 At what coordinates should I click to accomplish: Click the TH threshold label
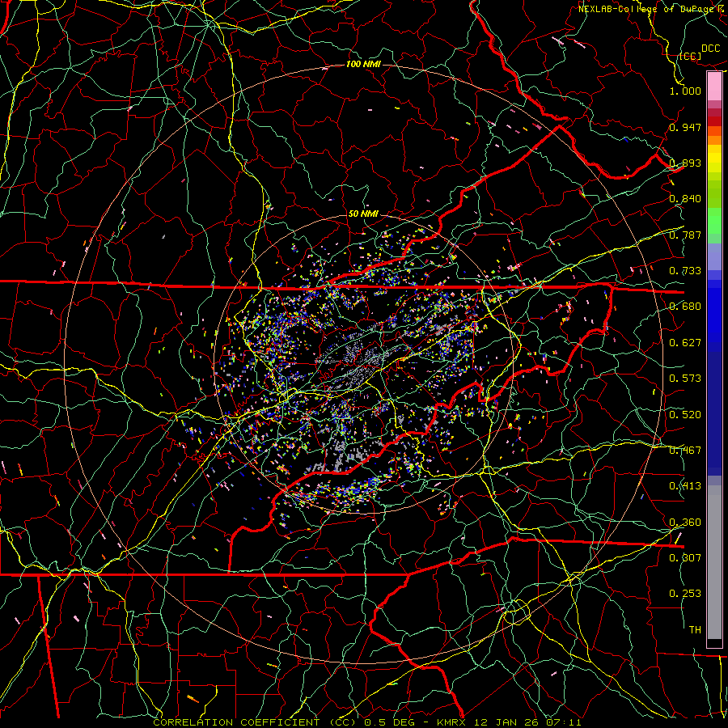695,630
